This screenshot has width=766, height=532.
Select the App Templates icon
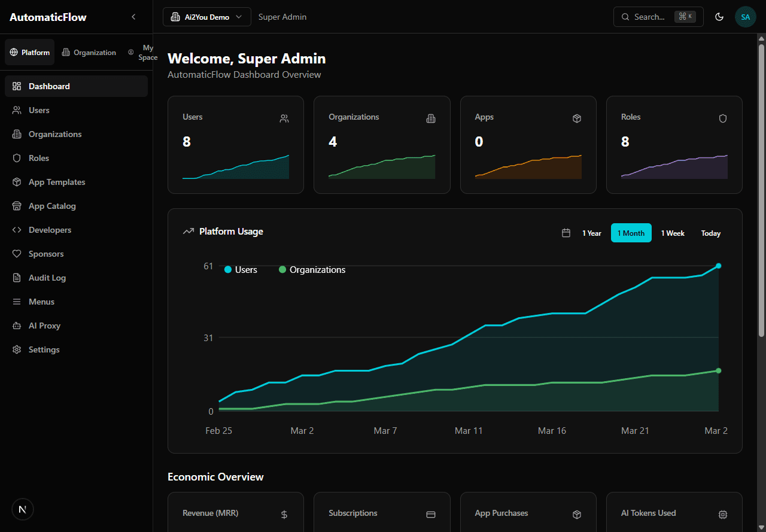17,182
